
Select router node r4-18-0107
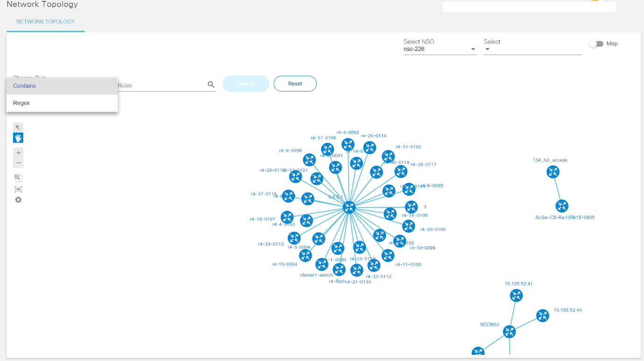[x=287, y=217]
